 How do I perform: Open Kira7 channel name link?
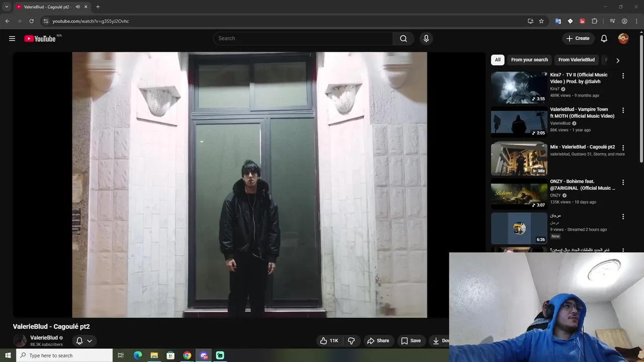click(x=555, y=89)
